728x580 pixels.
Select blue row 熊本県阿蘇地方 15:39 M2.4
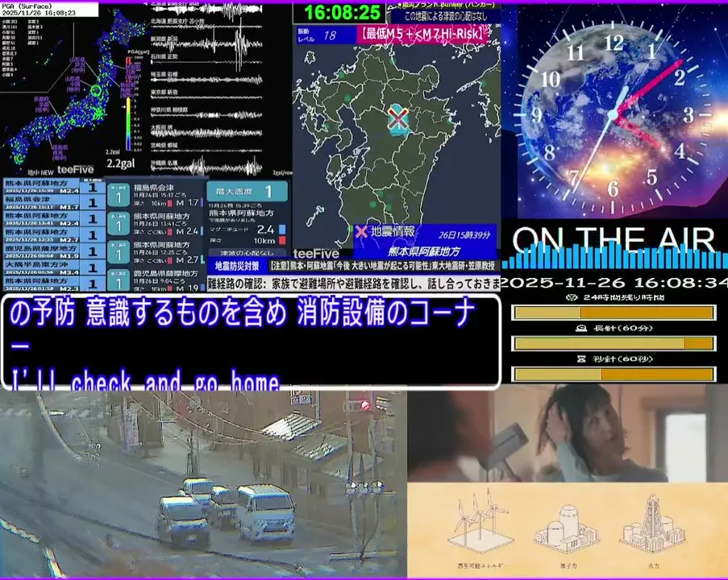pyautogui.click(x=54, y=187)
